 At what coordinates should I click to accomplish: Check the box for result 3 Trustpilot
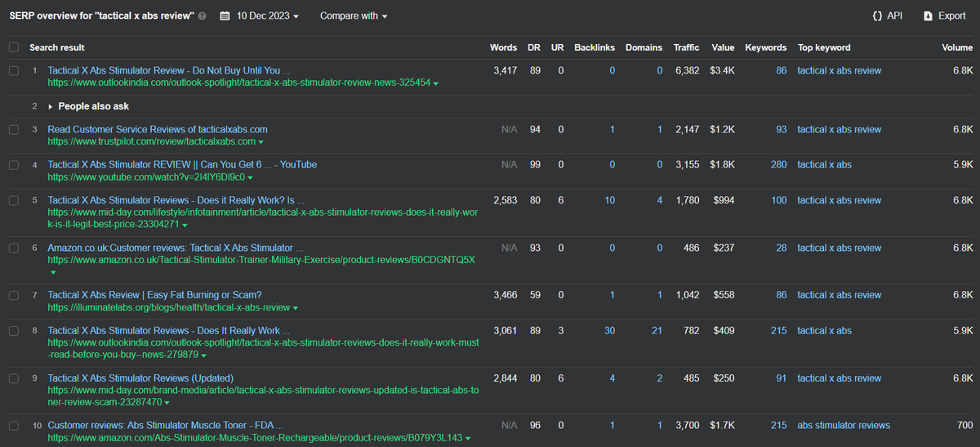pyautogui.click(x=13, y=130)
